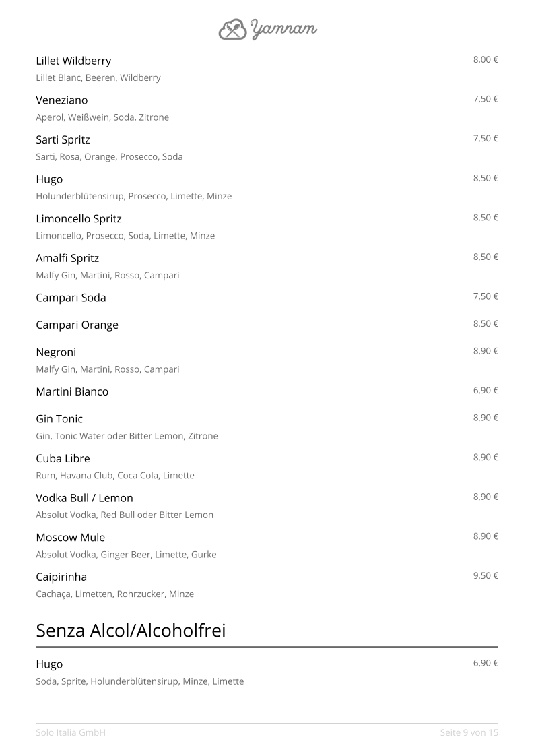Select Campari Soda from the list

click(x=71, y=298)
